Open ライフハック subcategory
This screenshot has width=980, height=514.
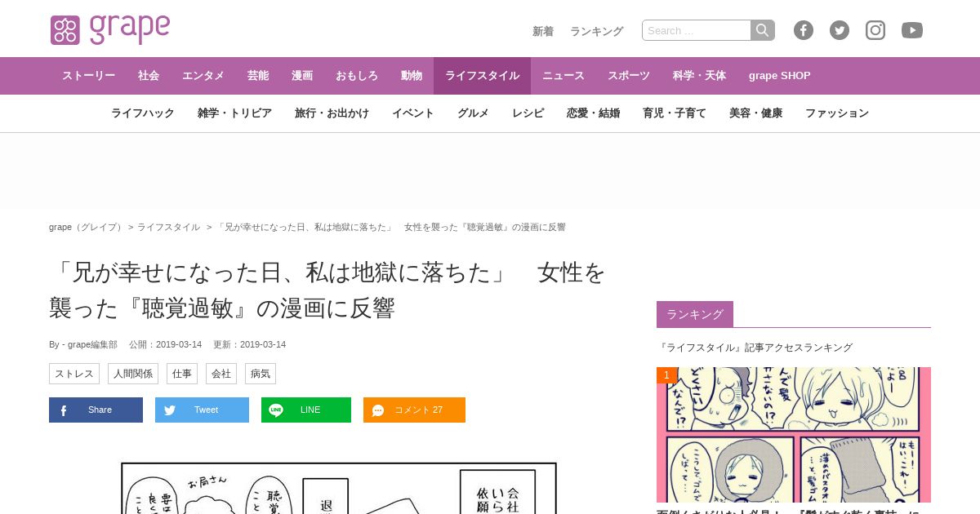click(x=143, y=113)
